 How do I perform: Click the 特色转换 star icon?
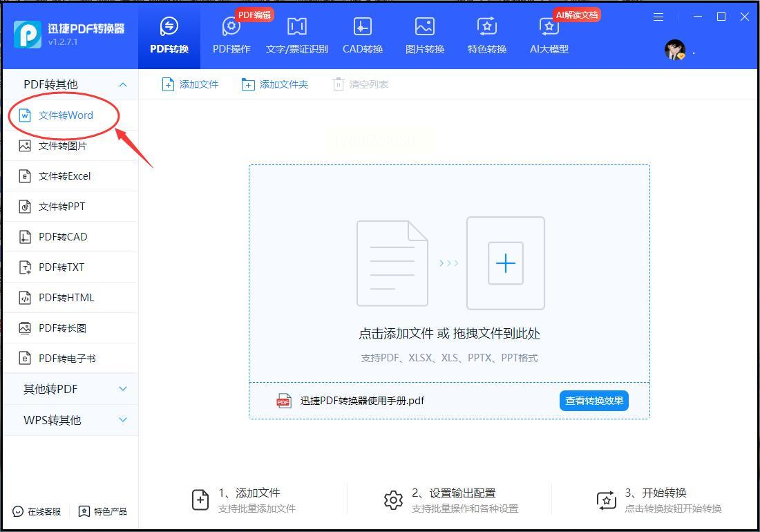click(486, 26)
